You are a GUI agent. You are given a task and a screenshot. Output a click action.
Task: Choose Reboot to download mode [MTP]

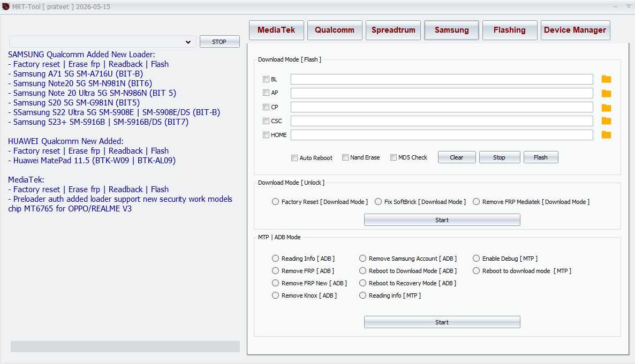coord(477,270)
